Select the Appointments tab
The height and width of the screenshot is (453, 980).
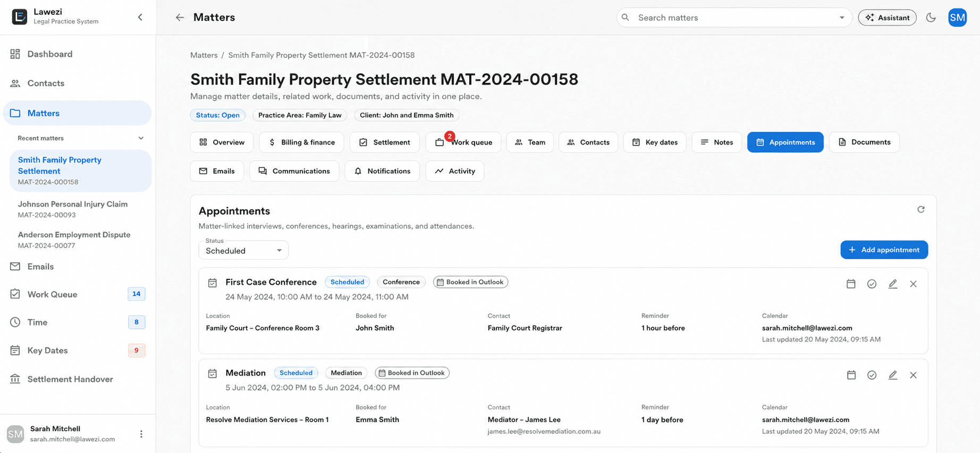(x=785, y=142)
